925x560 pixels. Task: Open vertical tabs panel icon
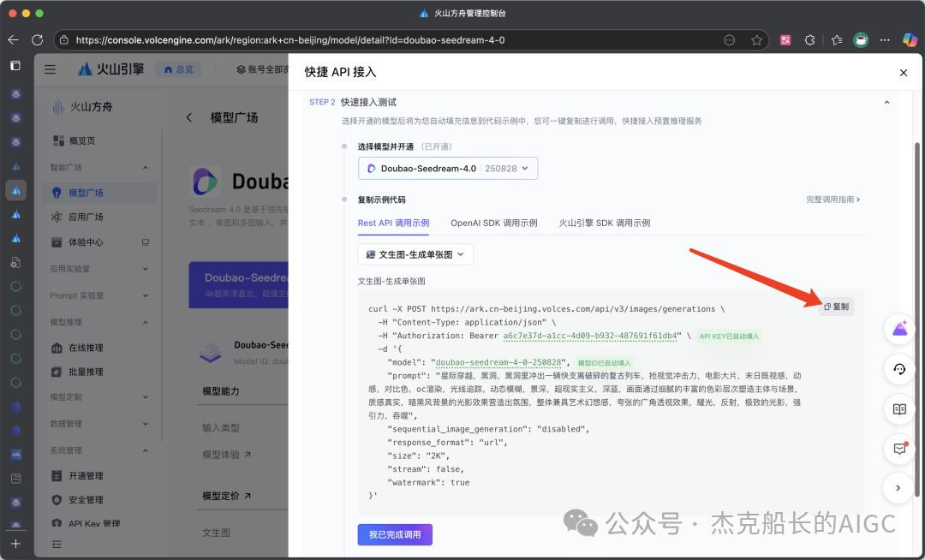click(x=16, y=65)
